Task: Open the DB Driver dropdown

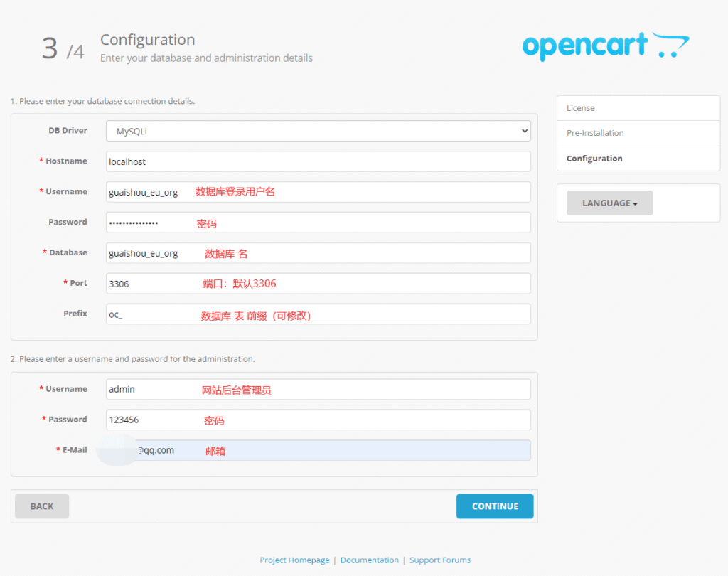Action: (x=318, y=131)
